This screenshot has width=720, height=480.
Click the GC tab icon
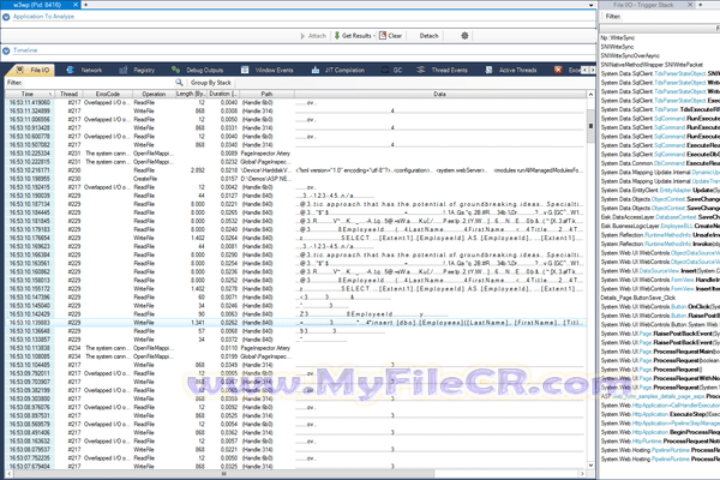click(x=385, y=70)
